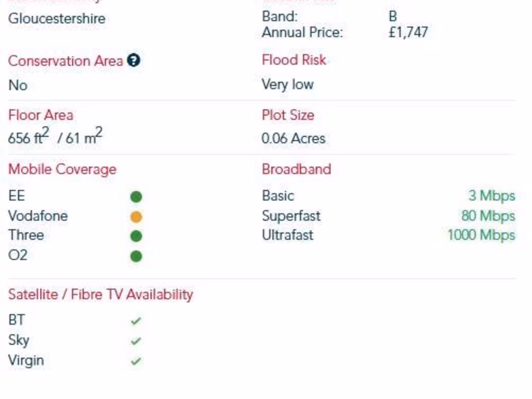Viewport: 532px width, 399px height.
Task: Click the Floor Area heading
Action: tap(41, 115)
